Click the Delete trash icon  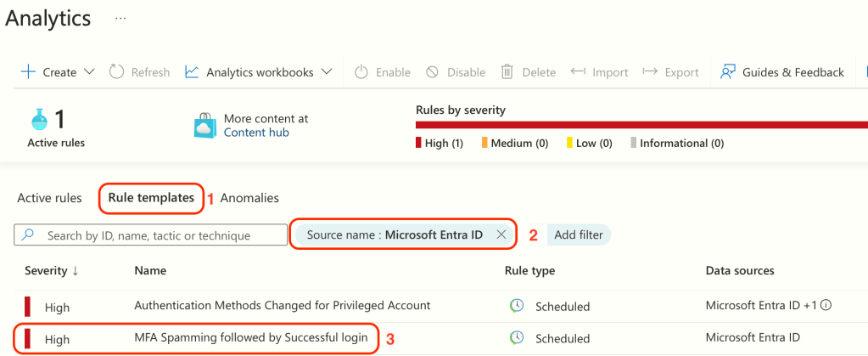507,72
